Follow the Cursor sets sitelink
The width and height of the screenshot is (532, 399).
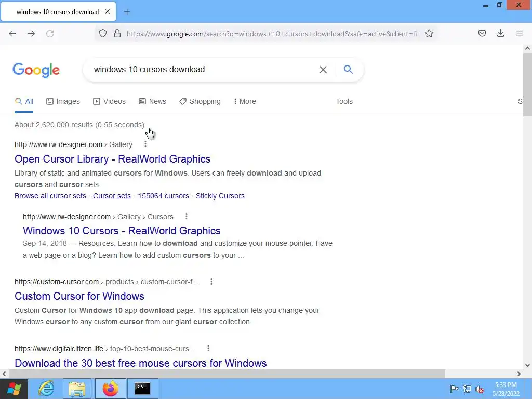click(112, 196)
